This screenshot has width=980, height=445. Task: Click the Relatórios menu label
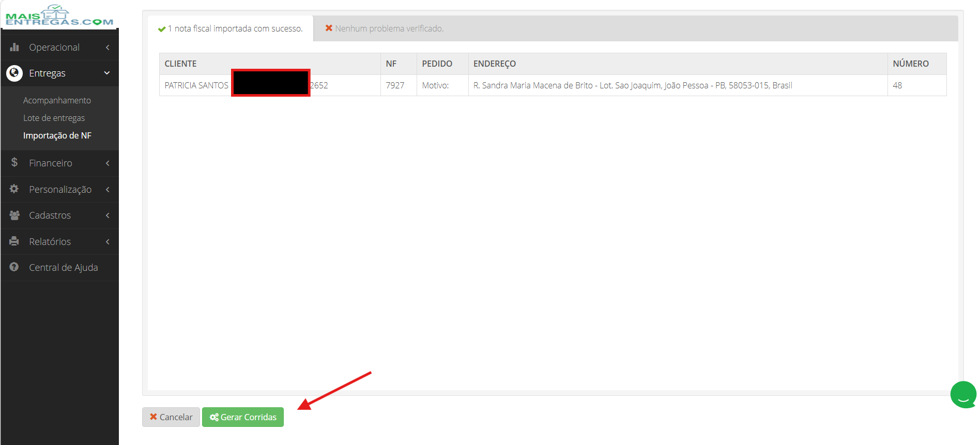click(50, 242)
